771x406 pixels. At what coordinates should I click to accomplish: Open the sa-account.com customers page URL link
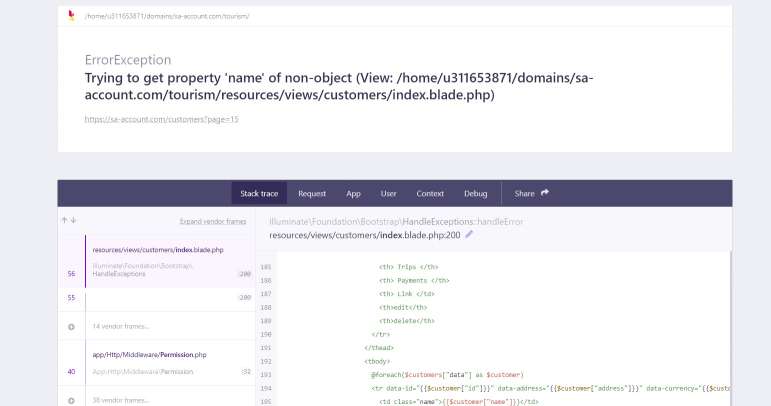click(x=161, y=119)
